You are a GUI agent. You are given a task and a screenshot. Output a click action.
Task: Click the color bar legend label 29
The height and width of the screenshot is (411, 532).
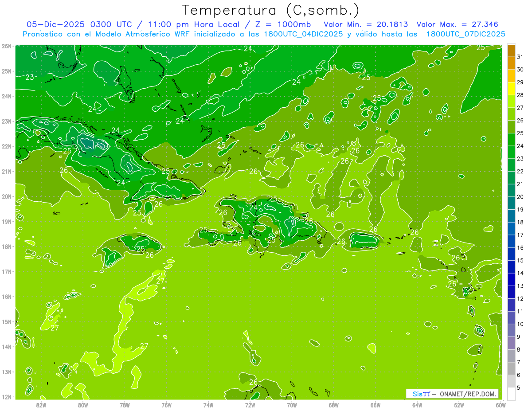click(520, 82)
